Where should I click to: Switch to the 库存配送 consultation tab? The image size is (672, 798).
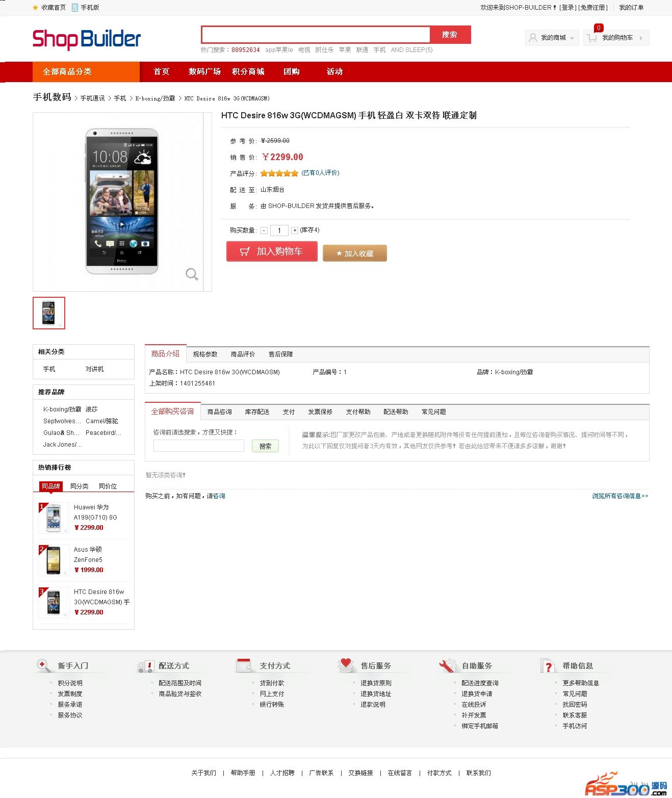pos(257,412)
